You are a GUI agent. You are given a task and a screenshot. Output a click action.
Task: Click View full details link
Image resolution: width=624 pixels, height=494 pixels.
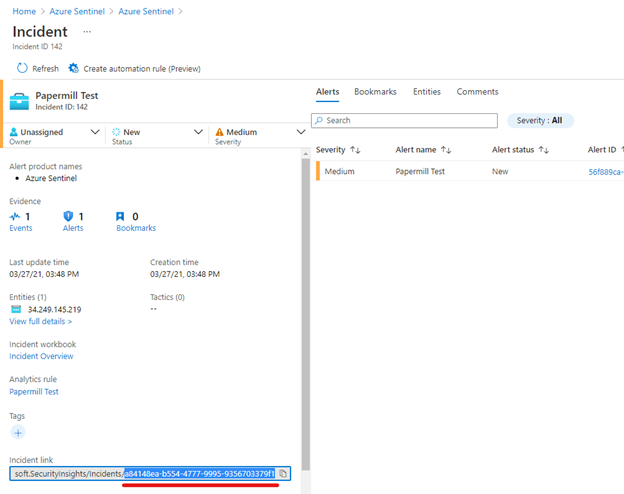coord(41,321)
